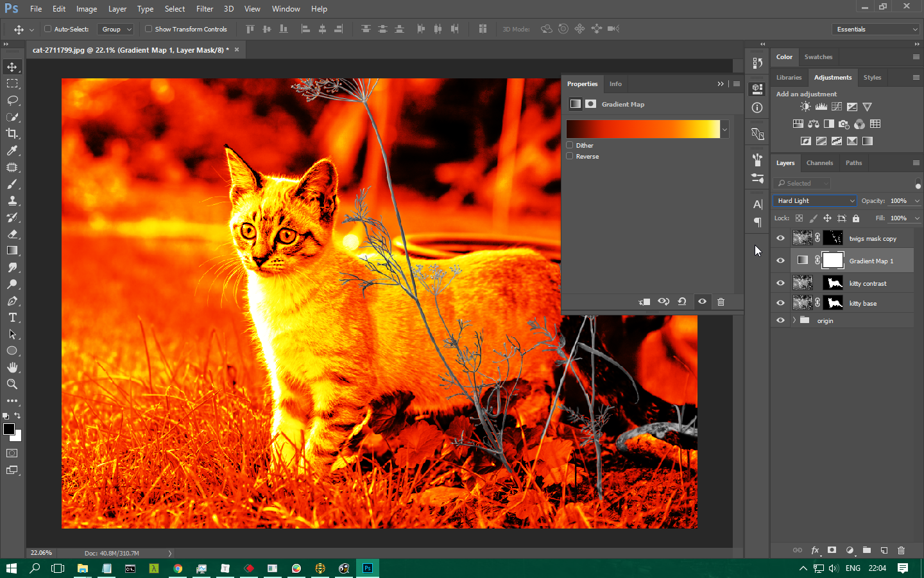Image resolution: width=924 pixels, height=578 pixels.
Task: Select the Brush tool
Action: pyautogui.click(x=12, y=184)
